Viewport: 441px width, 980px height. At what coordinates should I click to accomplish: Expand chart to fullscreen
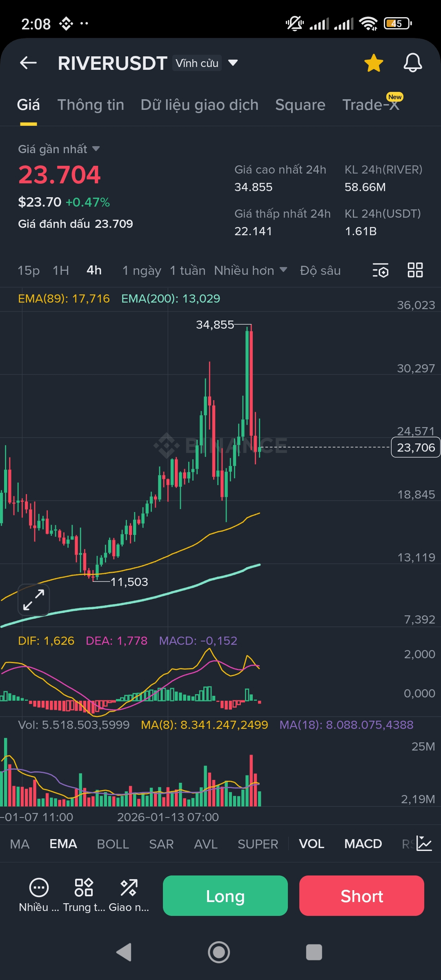33,600
